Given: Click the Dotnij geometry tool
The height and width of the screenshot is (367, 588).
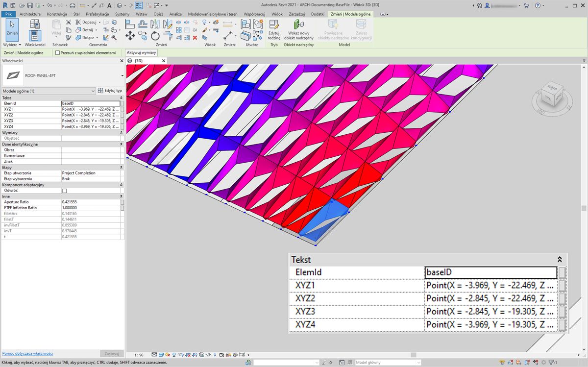Looking at the screenshot, I should point(87,30).
